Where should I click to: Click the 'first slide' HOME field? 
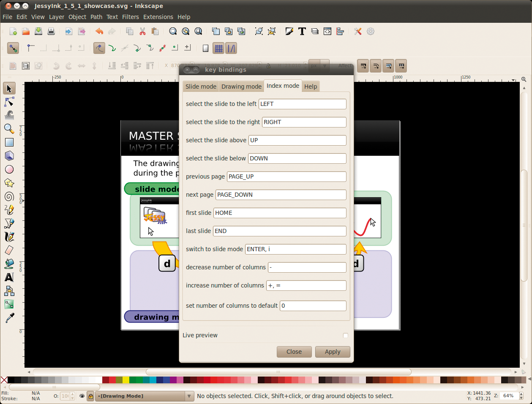(x=280, y=213)
